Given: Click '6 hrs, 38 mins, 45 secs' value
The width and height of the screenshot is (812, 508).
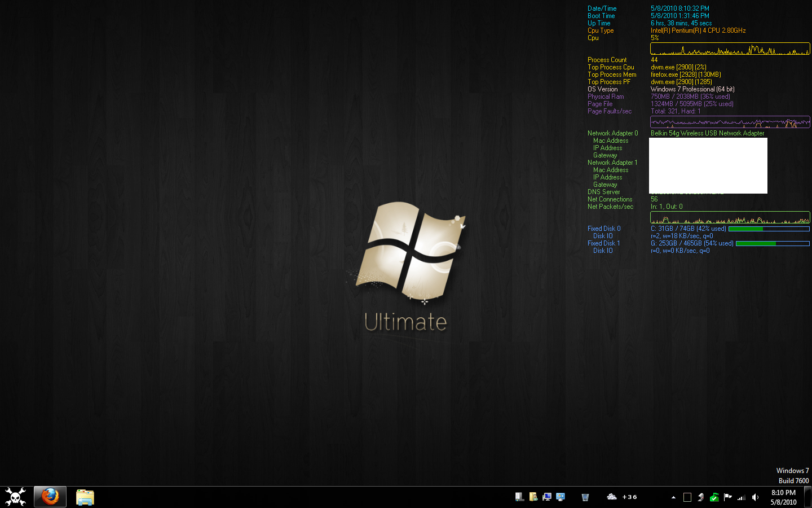Looking at the screenshot, I should 681,23.
